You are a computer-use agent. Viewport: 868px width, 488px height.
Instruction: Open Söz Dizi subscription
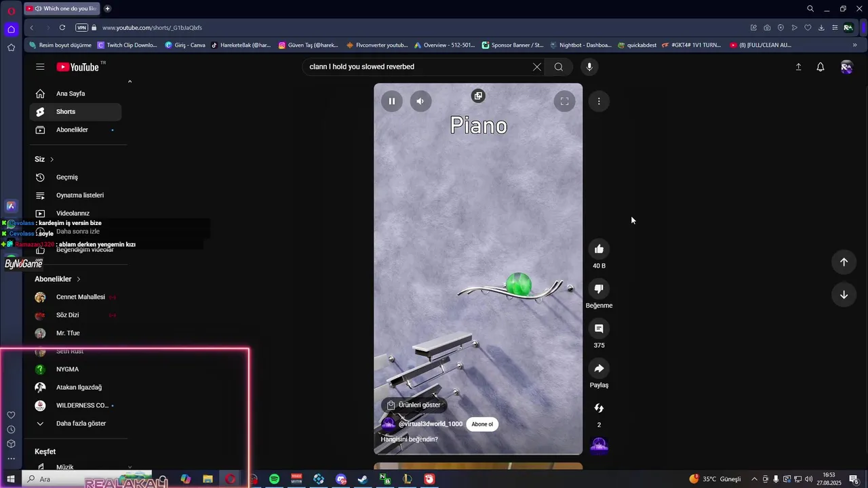click(x=75, y=315)
